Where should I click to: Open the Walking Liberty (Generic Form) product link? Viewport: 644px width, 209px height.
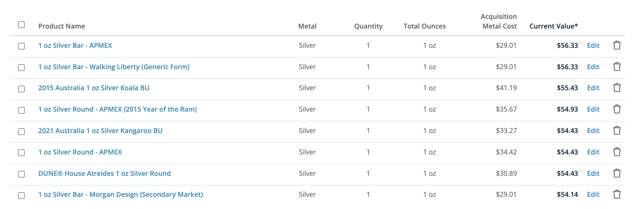114,67
